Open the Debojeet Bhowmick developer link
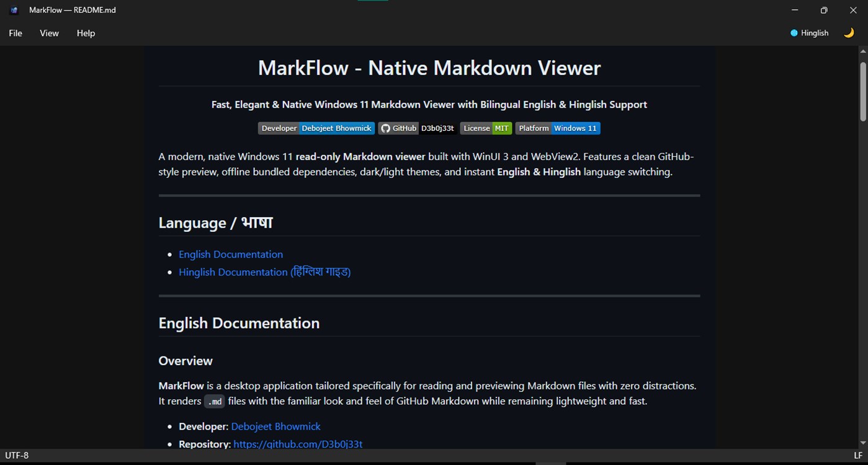 276,427
